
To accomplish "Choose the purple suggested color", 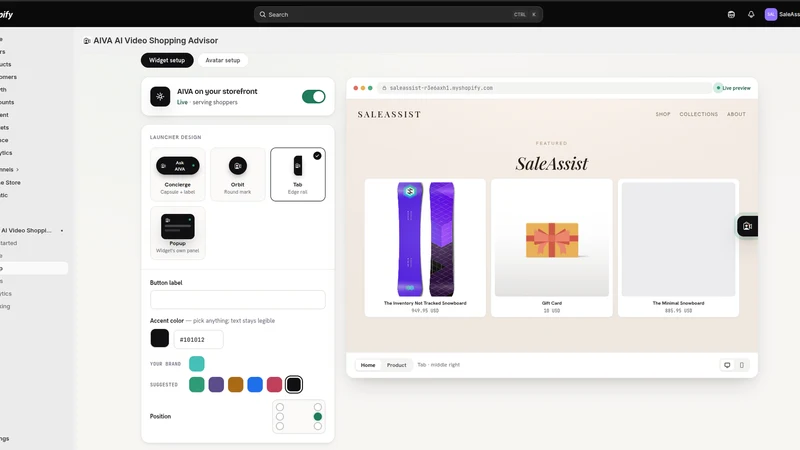I will click(216, 384).
